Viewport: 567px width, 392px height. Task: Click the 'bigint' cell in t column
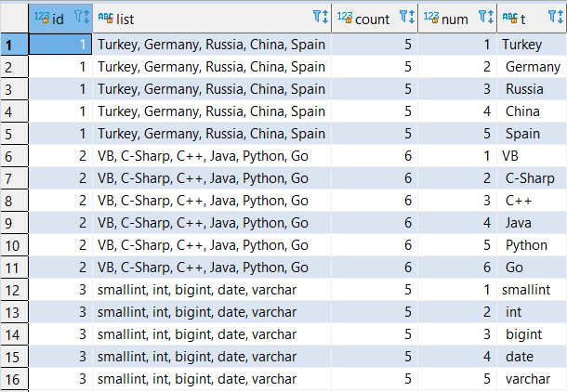(532, 334)
